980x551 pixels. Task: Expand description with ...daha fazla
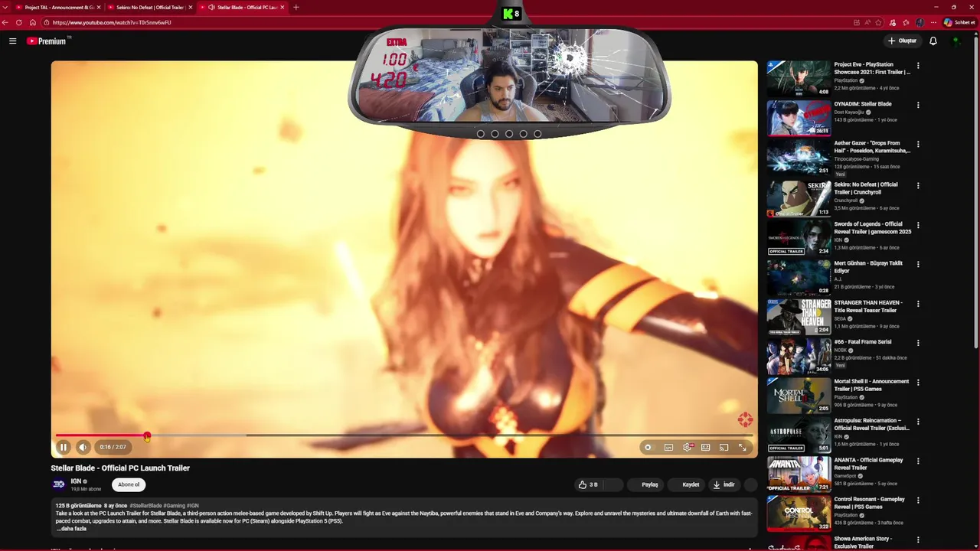point(71,529)
